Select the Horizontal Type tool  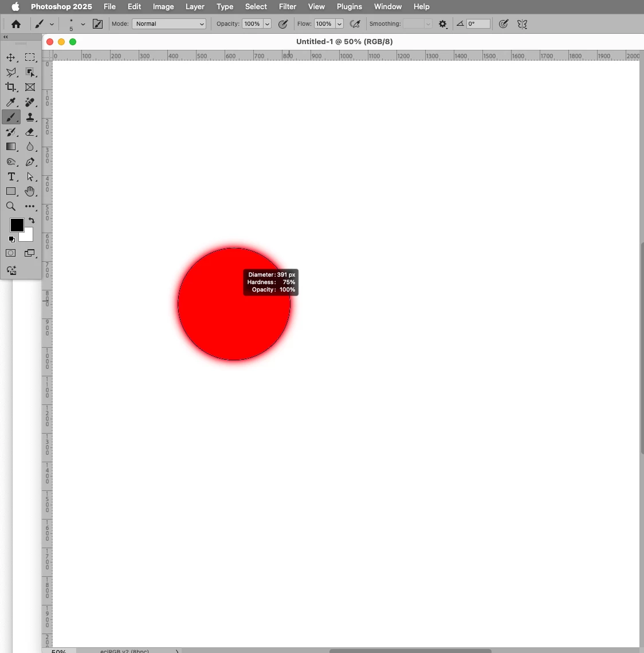pos(11,176)
